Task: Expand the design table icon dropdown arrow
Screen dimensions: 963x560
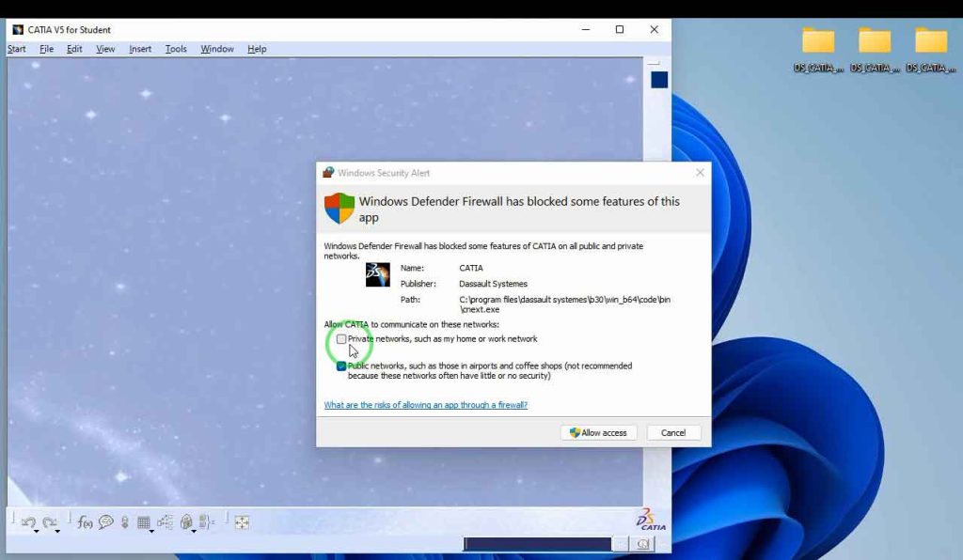Action: 151,532
